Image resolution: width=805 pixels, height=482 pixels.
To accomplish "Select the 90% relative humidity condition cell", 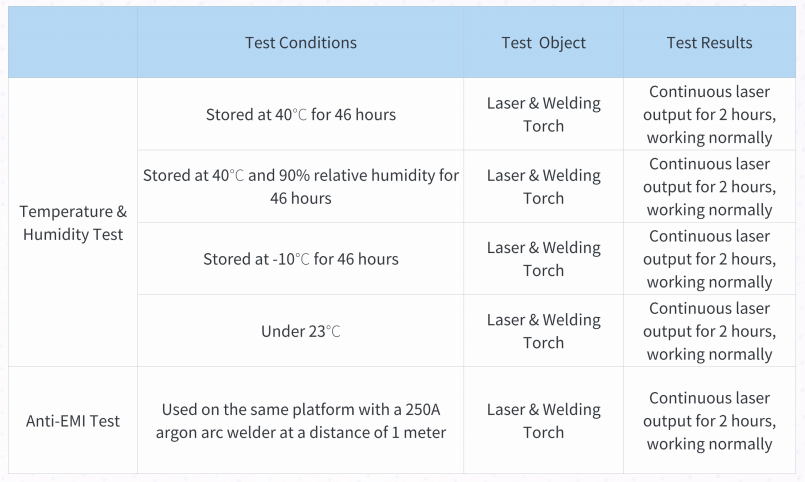I will [300, 187].
